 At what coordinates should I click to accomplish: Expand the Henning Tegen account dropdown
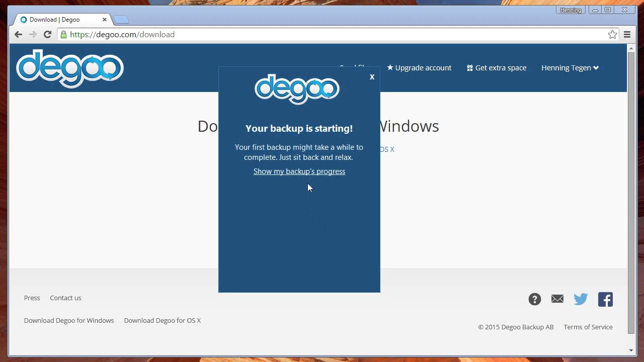pos(570,68)
